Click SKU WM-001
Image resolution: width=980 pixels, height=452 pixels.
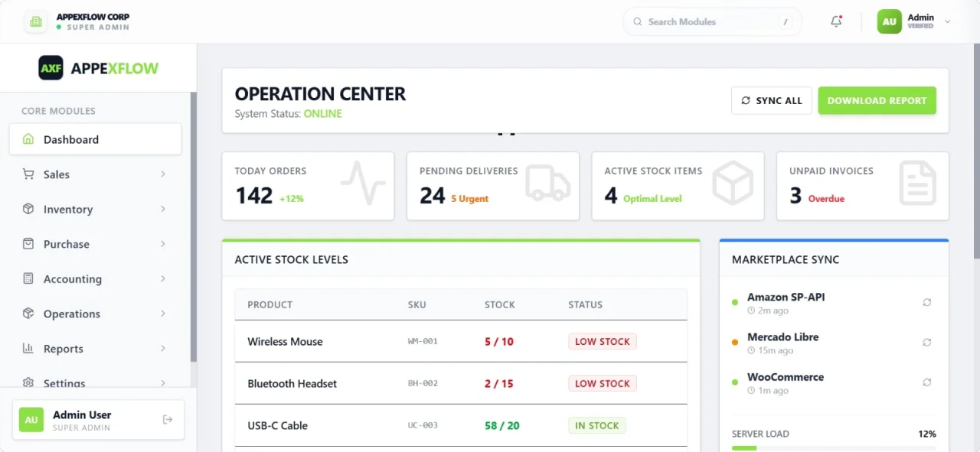coord(423,341)
